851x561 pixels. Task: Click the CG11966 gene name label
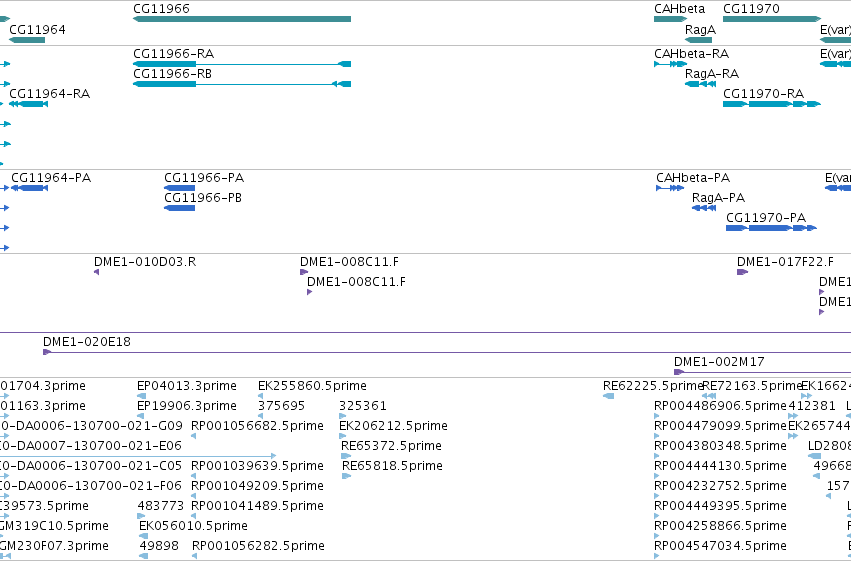(161, 9)
